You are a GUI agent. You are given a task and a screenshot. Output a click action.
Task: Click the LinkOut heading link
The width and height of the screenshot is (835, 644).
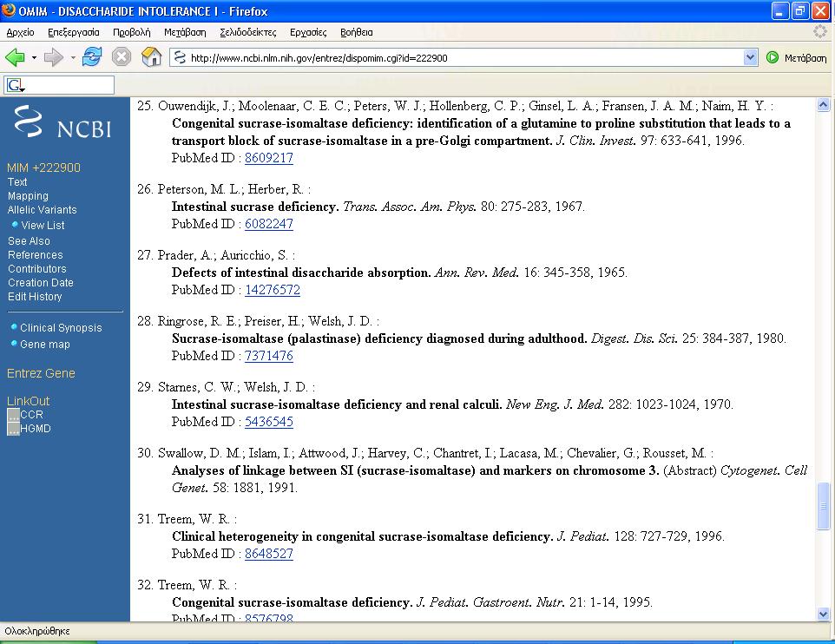click(x=29, y=401)
